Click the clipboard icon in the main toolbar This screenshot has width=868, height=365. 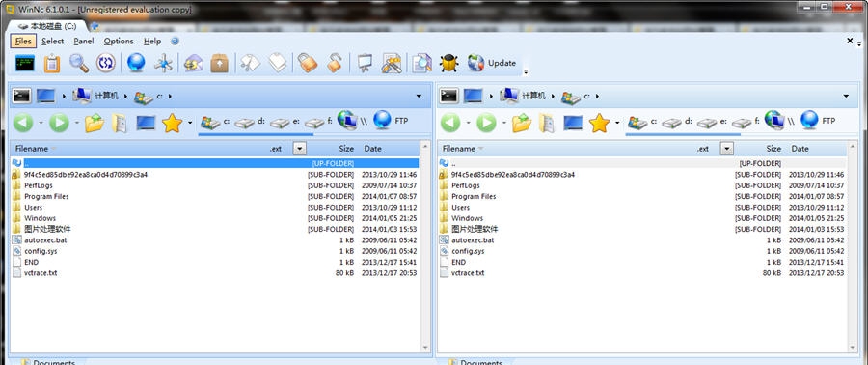pyautogui.click(x=51, y=63)
